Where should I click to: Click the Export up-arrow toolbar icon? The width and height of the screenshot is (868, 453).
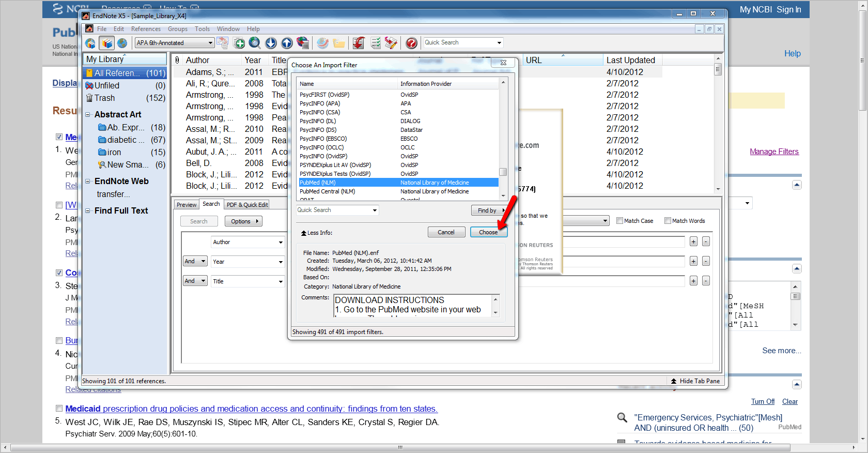pyautogui.click(x=287, y=43)
